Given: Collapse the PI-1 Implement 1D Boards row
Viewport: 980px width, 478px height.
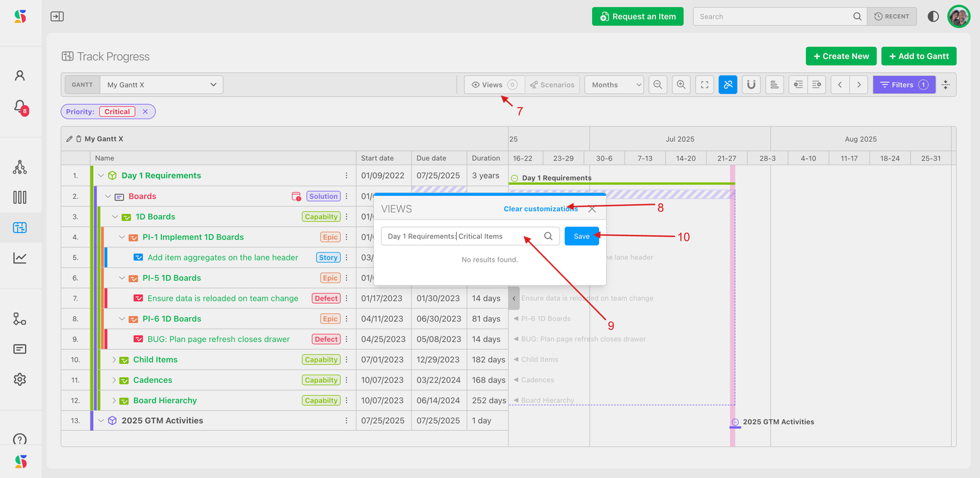Looking at the screenshot, I should 122,237.
